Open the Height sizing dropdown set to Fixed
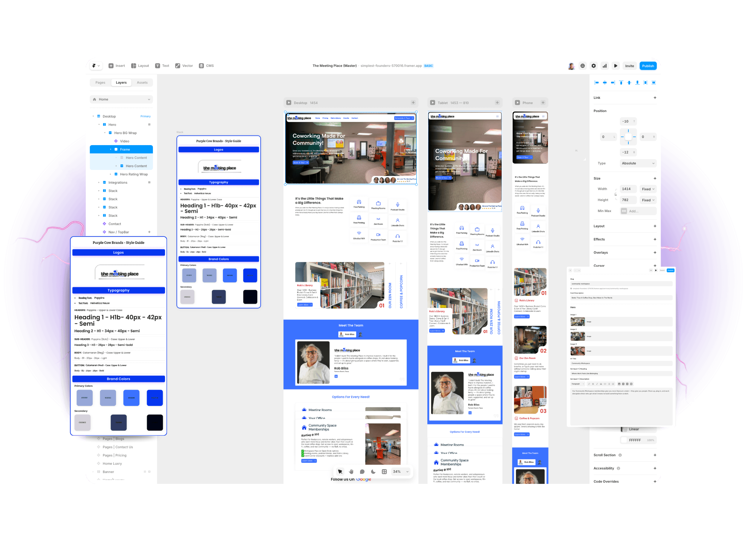This screenshot has width=747, height=560. 648,200
